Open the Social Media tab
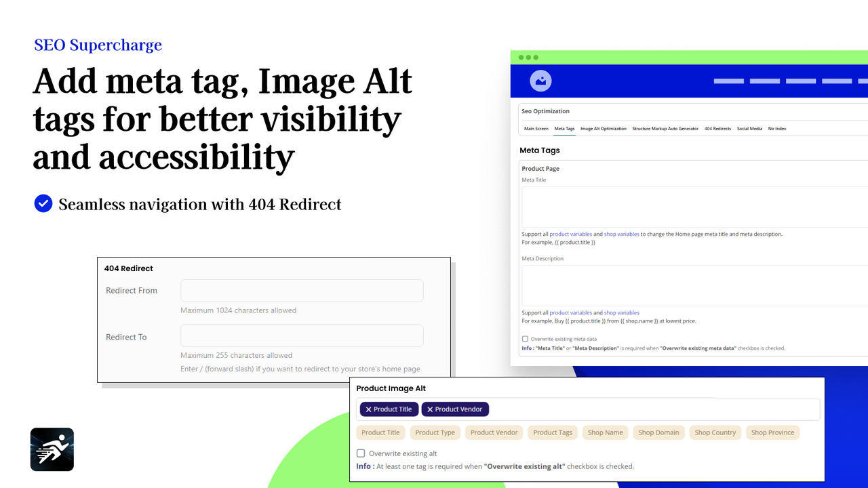 tap(749, 129)
